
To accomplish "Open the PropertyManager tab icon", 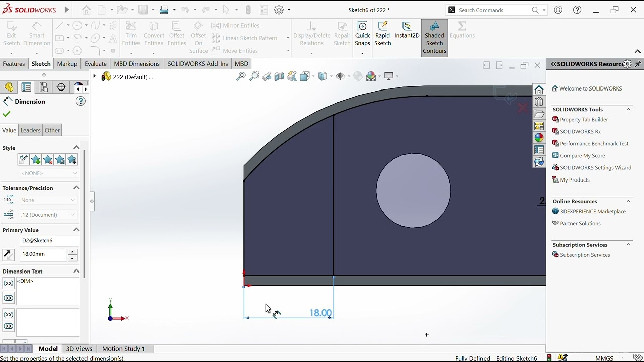I will pos(26,87).
